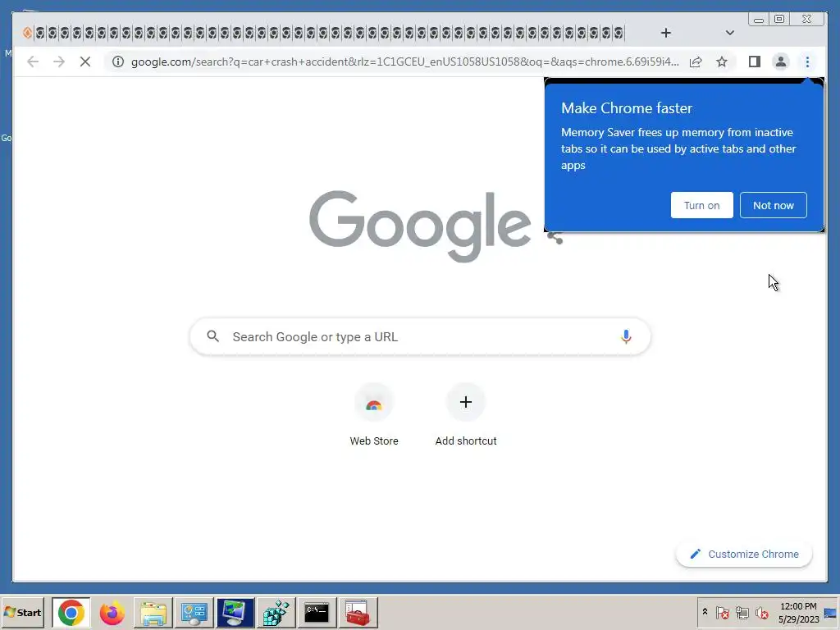Open the monitor display icon in taskbar
840x630 pixels.
click(235, 612)
